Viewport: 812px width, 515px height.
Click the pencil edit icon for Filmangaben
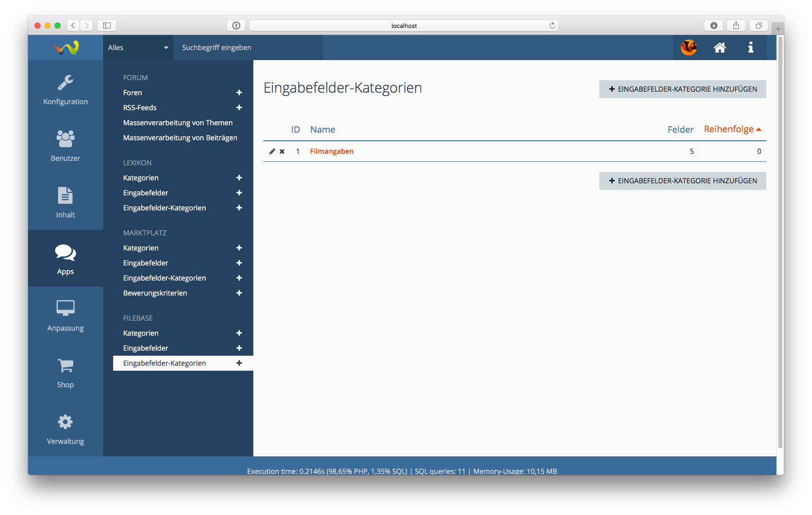(272, 151)
